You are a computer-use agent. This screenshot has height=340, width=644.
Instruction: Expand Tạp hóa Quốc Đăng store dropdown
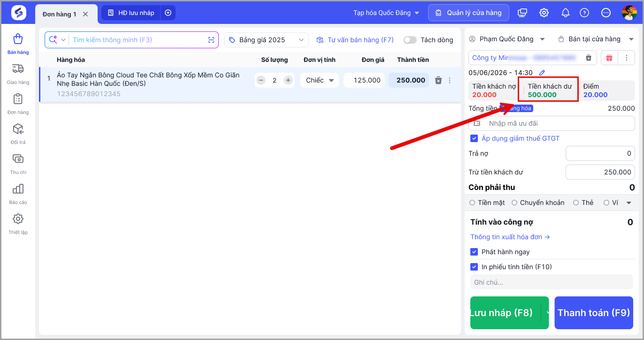click(386, 13)
